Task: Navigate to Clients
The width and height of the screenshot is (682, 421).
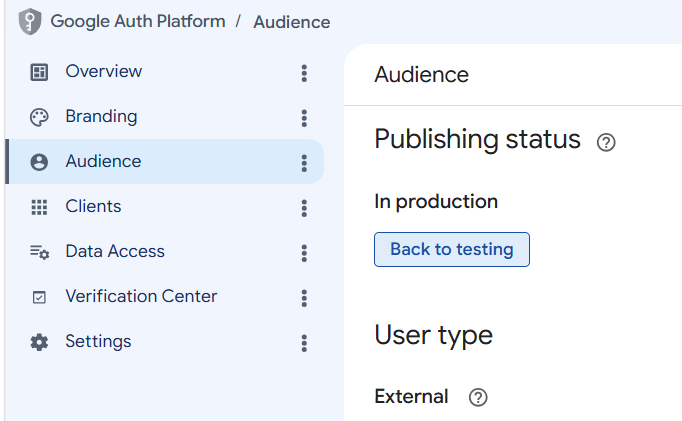Action: click(93, 206)
